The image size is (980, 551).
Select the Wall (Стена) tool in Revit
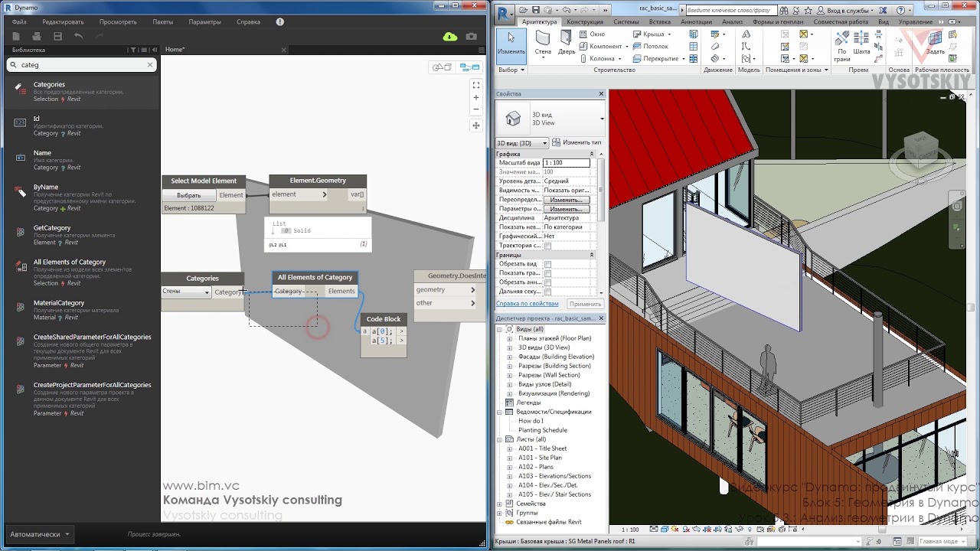543,44
